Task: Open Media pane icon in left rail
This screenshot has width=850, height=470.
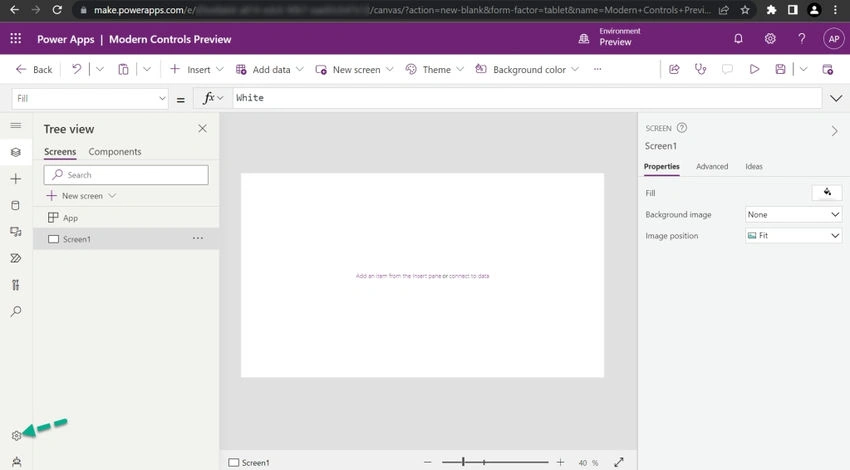Action: click(x=16, y=232)
